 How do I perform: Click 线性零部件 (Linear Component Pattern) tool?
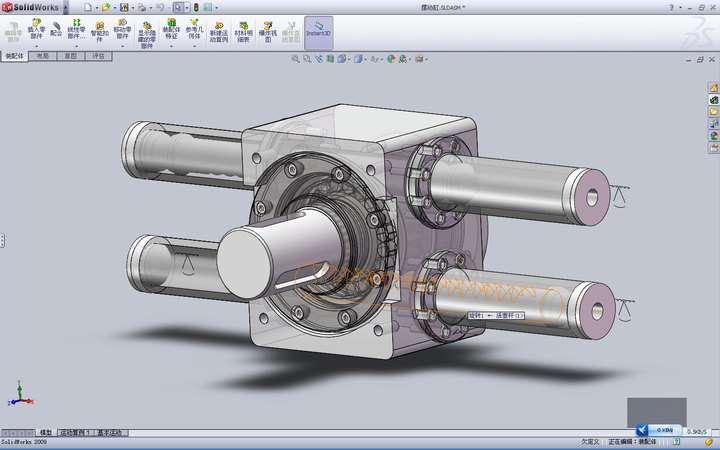[x=76, y=29]
